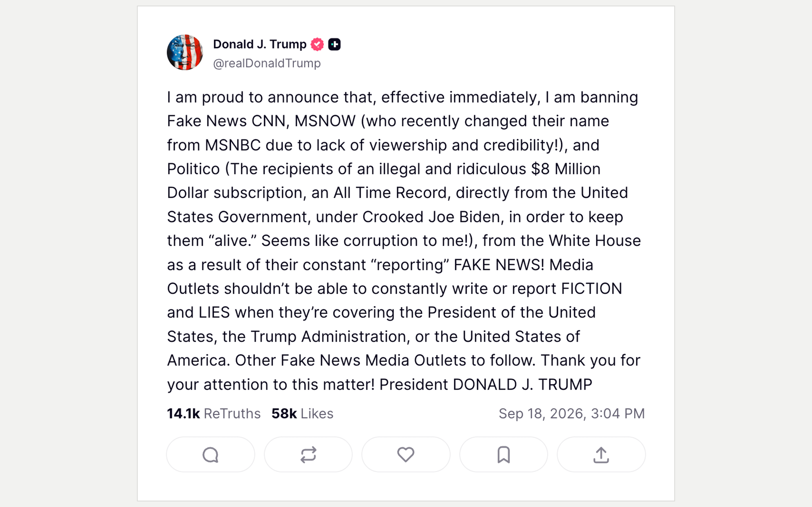The image size is (812, 507).
Task: Open the flag-painted profile avatar
Action: [185, 52]
